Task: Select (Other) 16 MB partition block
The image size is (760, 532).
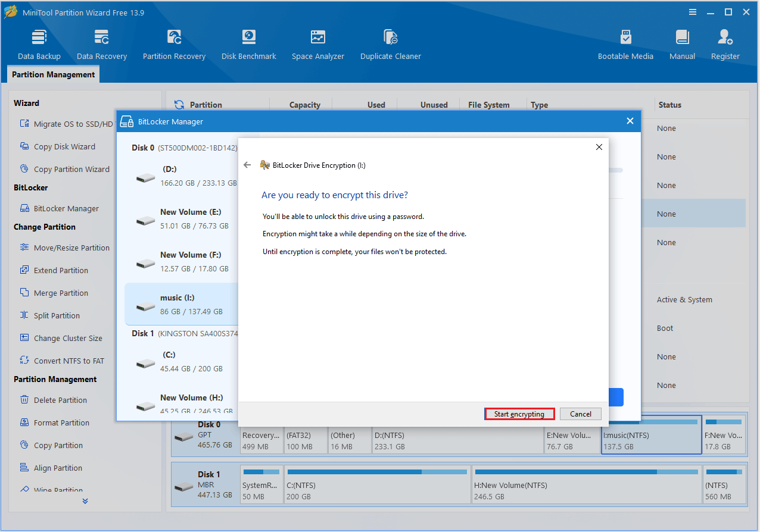Action: pyautogui.click(x=349, y=435)
